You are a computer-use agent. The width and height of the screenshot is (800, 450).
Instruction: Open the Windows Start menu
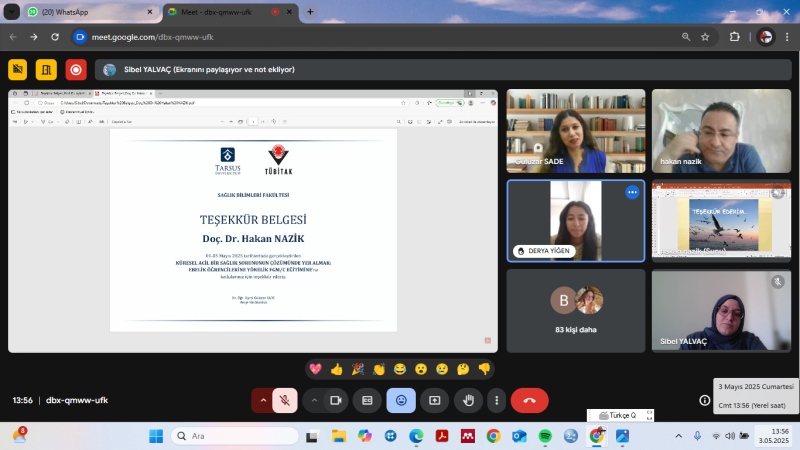156,436
